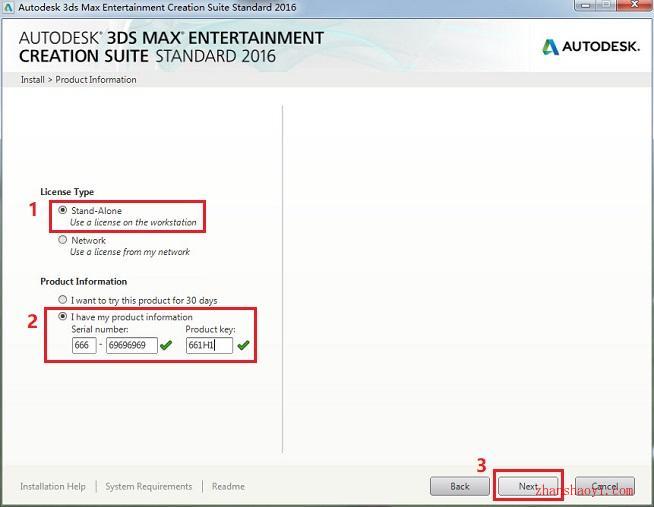Click the green checkmark beside the product key
The height and width of the screenshot is (507, 654).
click(x=243, y=345)
